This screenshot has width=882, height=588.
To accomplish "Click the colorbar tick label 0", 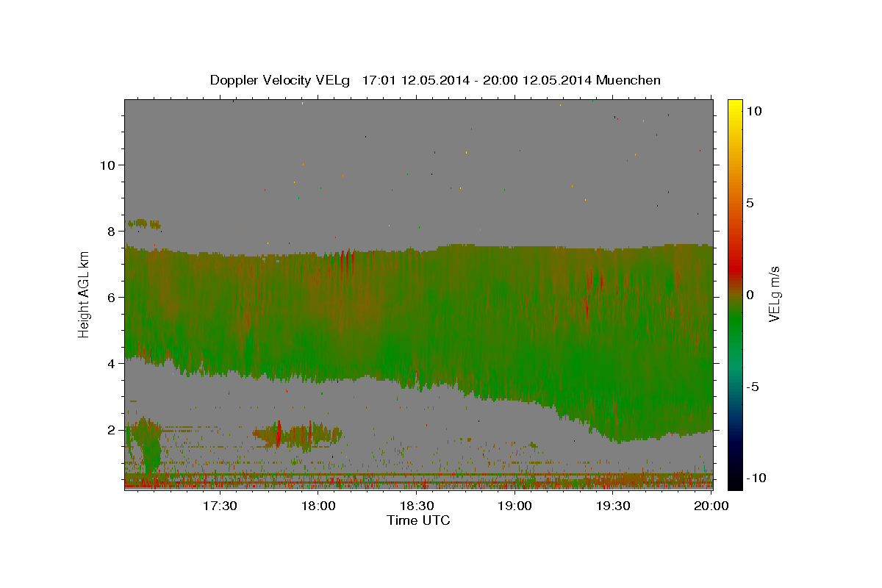I will pyautogui.click(x=750, y=295).
